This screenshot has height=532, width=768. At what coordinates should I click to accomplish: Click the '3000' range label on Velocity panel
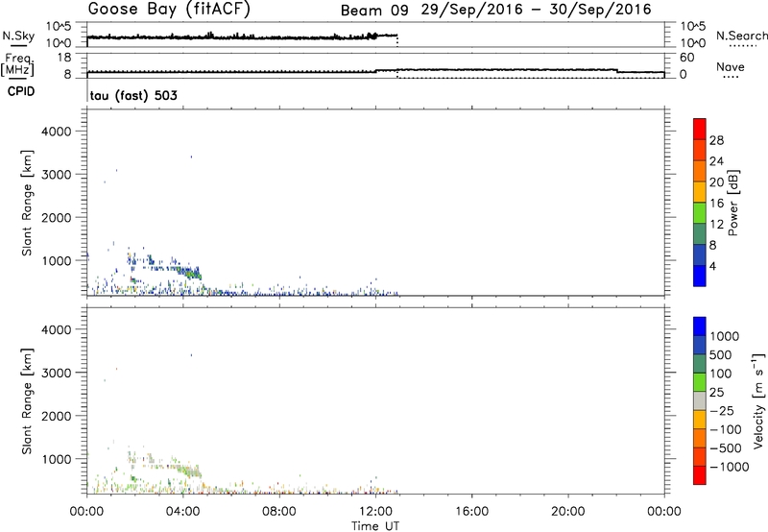coord(56,373)
